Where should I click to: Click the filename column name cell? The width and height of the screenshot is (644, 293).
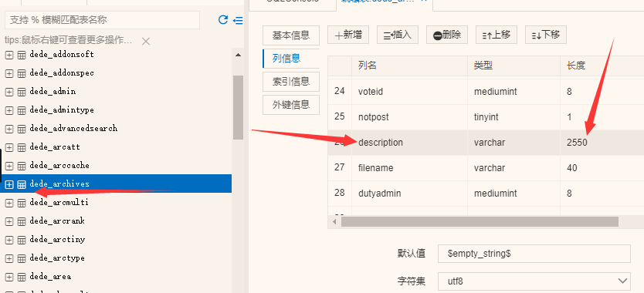tap(409, 168)
